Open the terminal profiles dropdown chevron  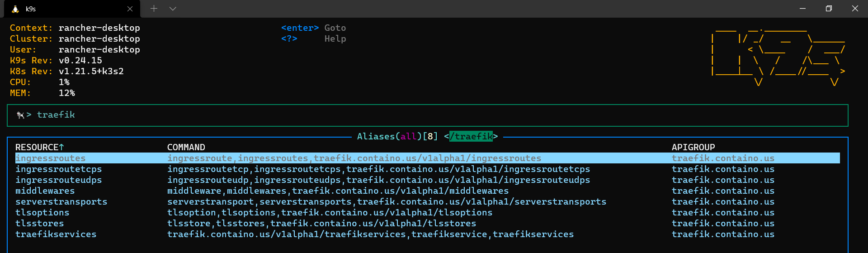point(173,9)
